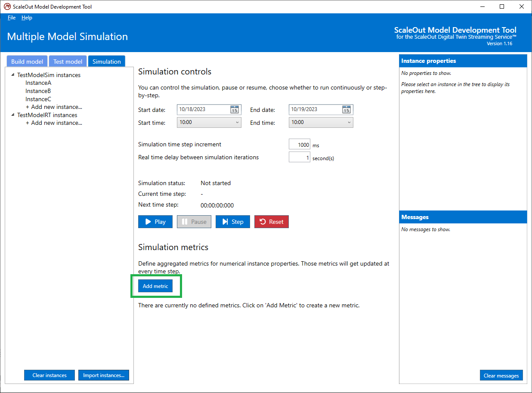Open the File menu
The image size is (532, 393).
tap(12, 18)
